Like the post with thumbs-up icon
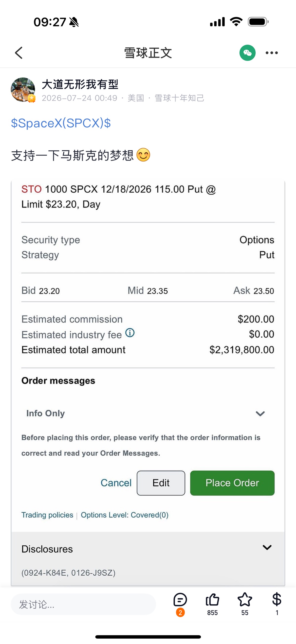296x644 pixels. pos(212,600)
